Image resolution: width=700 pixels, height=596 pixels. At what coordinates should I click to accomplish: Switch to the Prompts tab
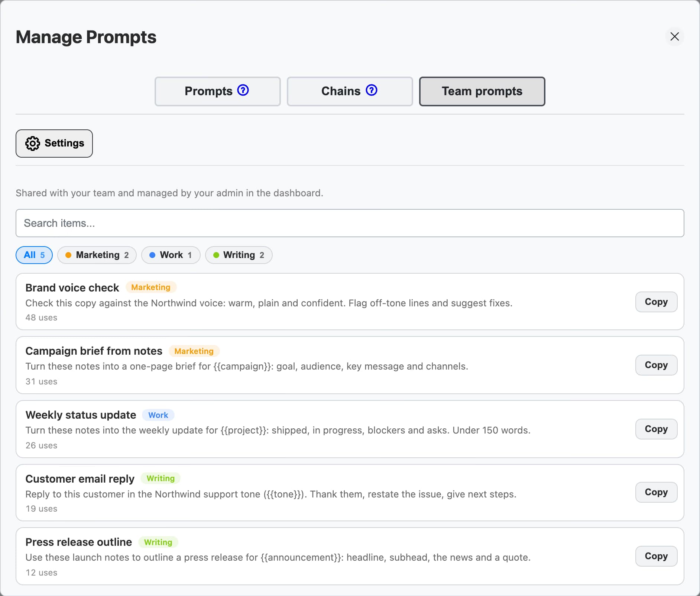point(217,91)
